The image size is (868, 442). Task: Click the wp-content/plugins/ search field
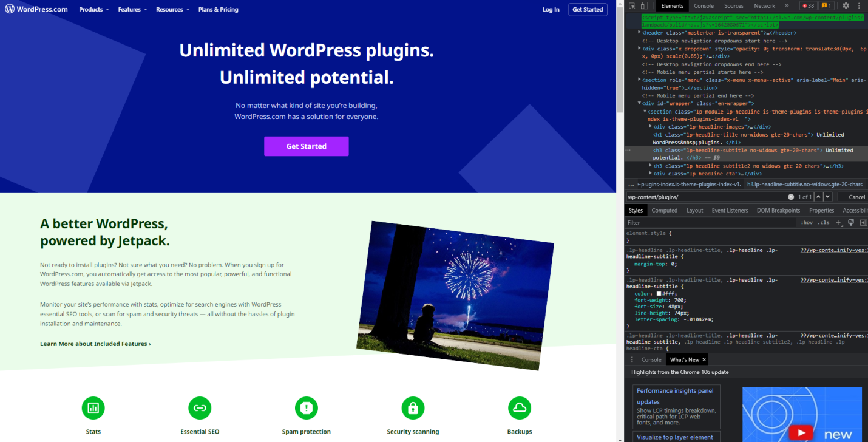[x=706, y=197]
